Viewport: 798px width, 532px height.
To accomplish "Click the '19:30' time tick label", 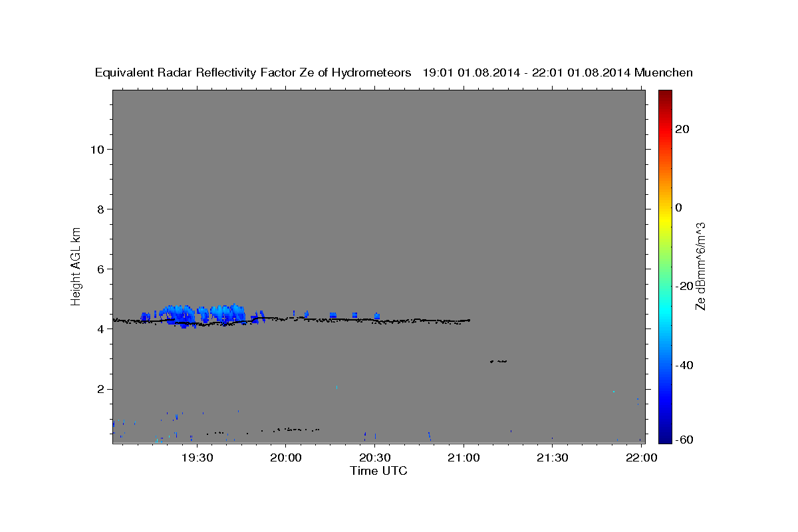I will tap(197, 458).
